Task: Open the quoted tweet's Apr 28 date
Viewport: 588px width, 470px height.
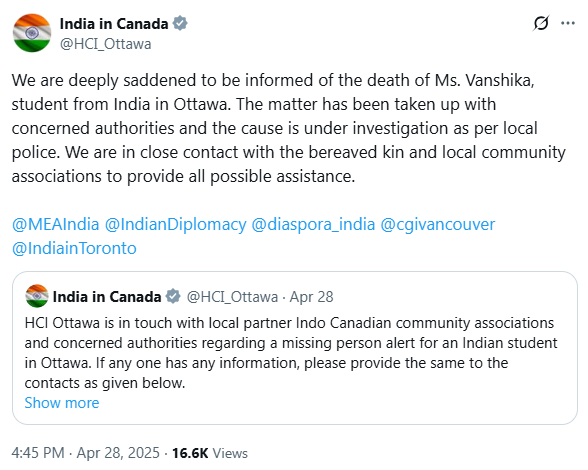Action: tap(311, 297)
